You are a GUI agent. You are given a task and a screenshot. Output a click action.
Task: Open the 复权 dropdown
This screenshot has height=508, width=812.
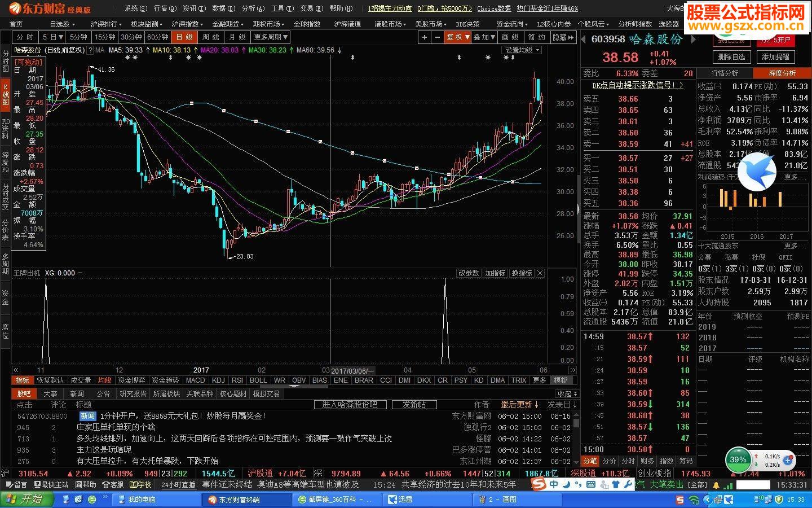tap(458, 37)
